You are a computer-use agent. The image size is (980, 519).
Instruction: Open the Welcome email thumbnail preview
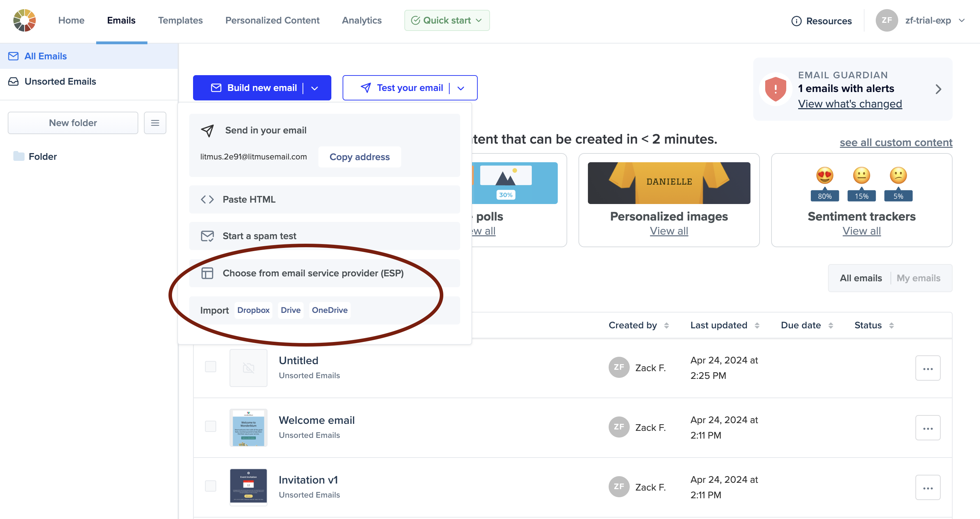(x=248, y=427)
